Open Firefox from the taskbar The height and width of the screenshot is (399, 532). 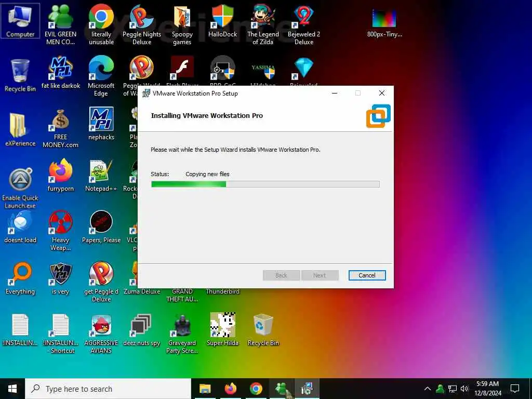[230, 389]
